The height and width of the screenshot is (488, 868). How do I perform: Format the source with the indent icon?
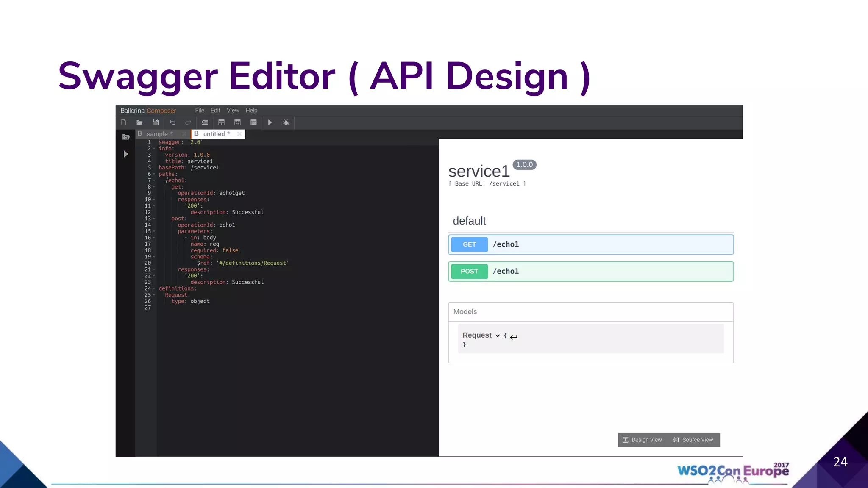tap(205, 122)
